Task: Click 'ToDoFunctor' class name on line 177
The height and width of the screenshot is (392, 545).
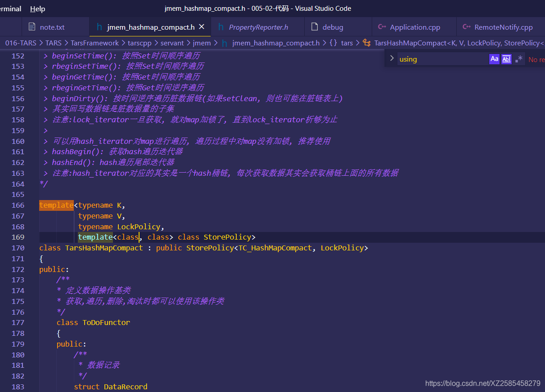Action: point(106,322)
